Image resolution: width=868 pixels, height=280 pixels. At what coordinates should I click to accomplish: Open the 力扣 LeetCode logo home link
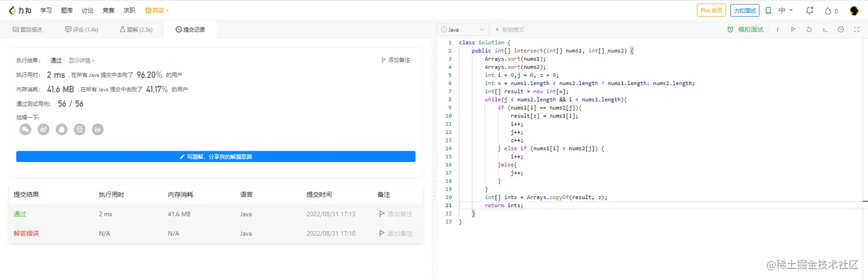pos(20,10)
